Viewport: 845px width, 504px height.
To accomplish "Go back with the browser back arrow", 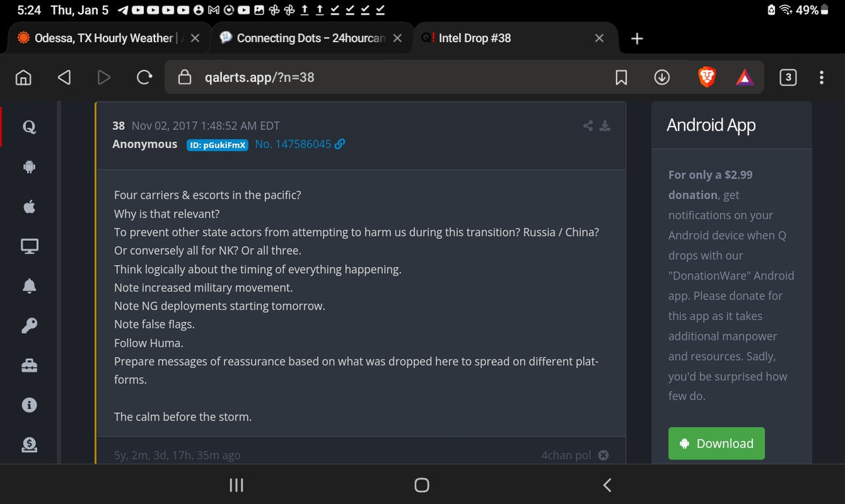I will pyautogui.click(x=64, y=77).
